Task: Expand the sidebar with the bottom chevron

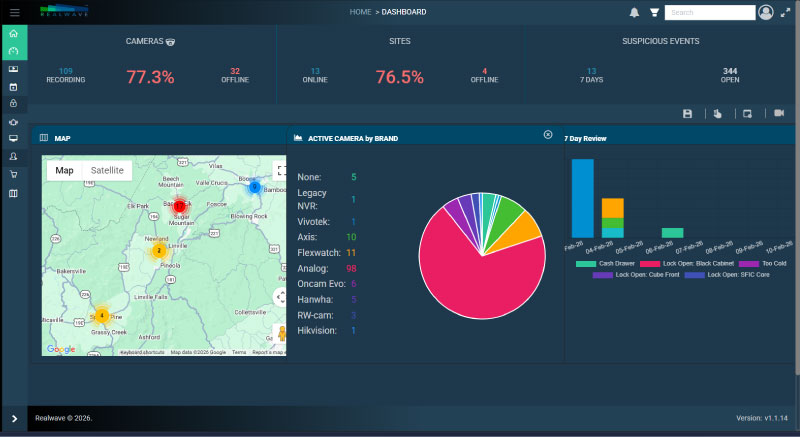Action: [14, 418]
